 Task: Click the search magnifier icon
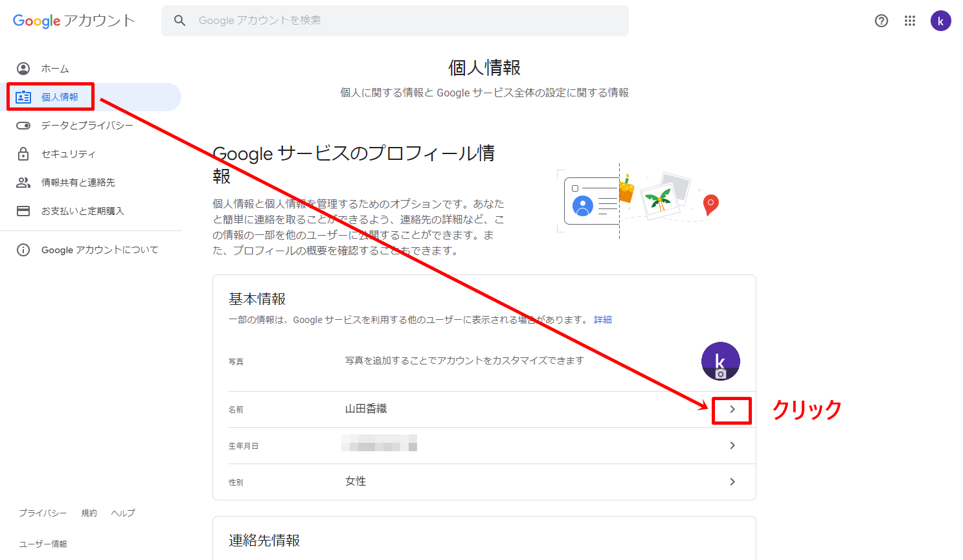(180, 21)
